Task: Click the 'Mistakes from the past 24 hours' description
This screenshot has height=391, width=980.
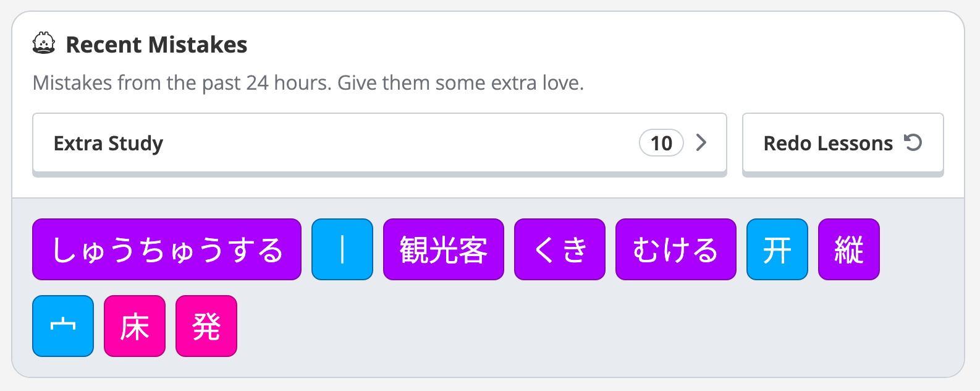Action: click(x=308, y=83)
